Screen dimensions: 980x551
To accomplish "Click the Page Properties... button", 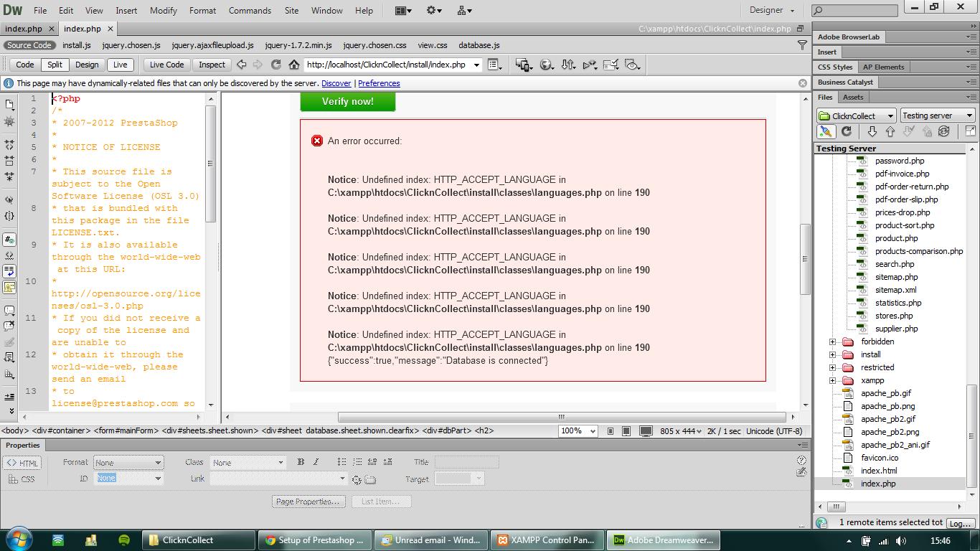I will (308, 501).
